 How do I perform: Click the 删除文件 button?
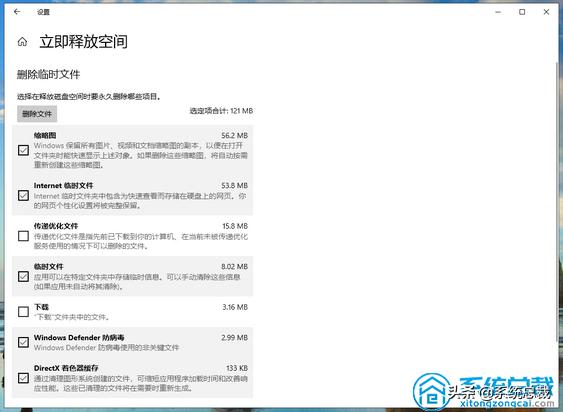[37, 114]
